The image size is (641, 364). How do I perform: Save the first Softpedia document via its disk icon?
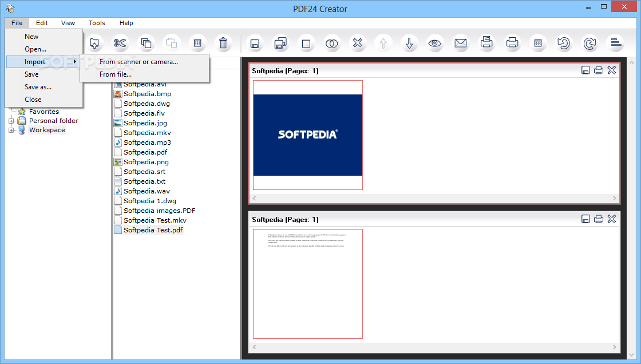585,70
